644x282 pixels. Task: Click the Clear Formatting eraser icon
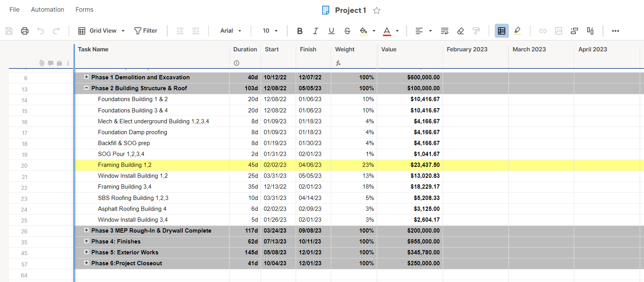point(461,31)
